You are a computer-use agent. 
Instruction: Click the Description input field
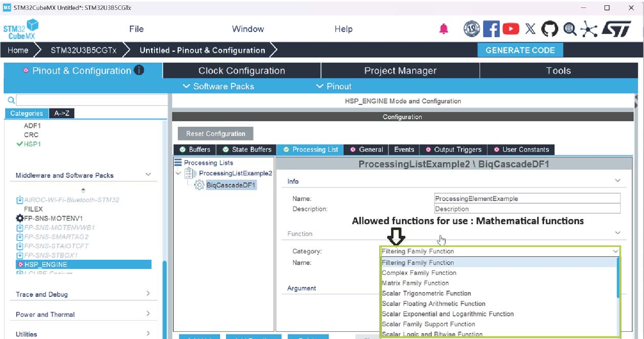(x=527, y=209)
